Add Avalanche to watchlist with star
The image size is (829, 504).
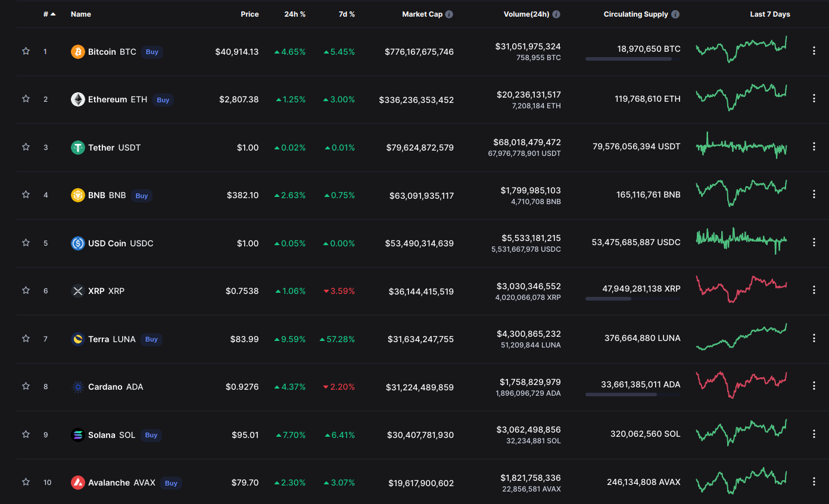click(x=26, y=481)
